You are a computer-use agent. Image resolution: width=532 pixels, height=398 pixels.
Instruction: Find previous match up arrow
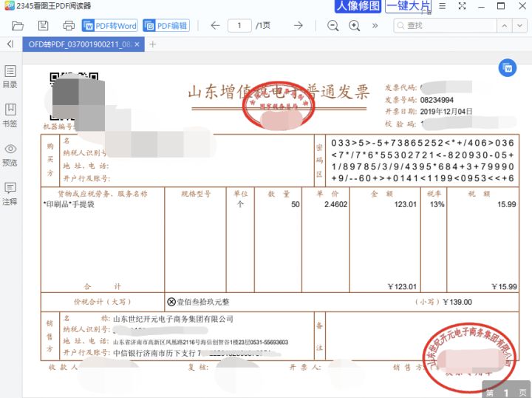[x=505, y=25]
